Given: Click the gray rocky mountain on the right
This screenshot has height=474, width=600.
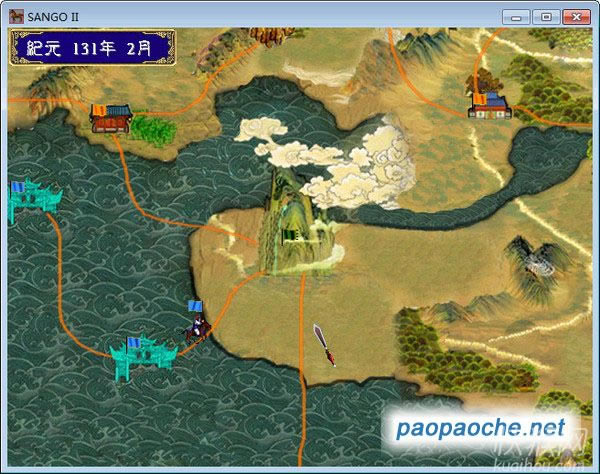Looking at the screenshot, I should tap(536, 259).
